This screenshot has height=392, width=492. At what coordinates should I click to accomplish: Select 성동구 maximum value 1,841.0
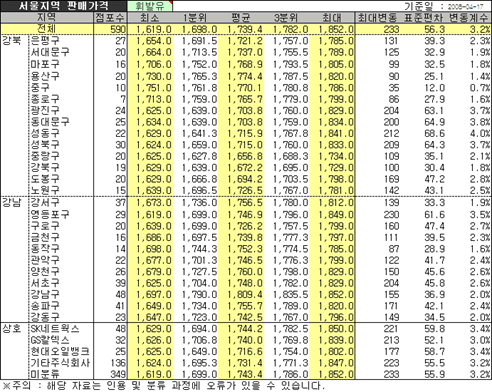[x=336, y=133]
